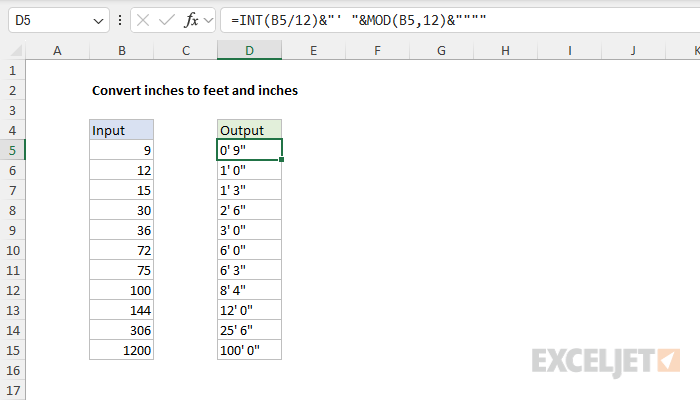
Task: Expand the Name Box dropdown arrow
Action: 98,21
